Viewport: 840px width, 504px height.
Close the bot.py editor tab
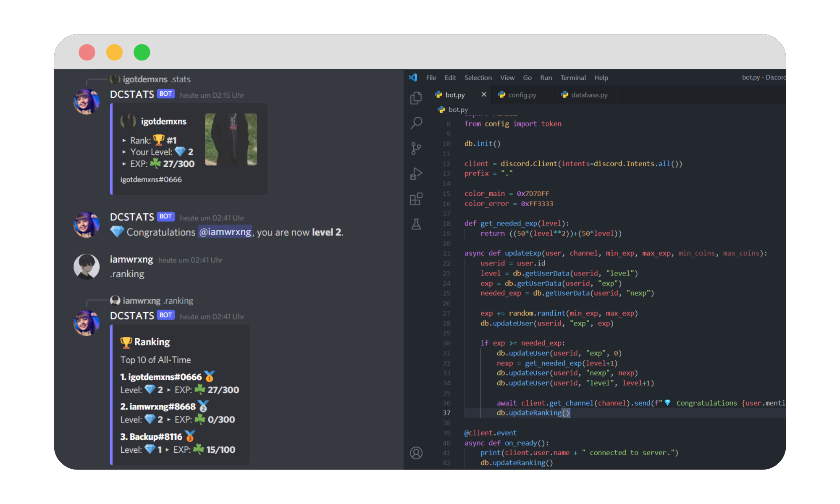coord(484,94)
